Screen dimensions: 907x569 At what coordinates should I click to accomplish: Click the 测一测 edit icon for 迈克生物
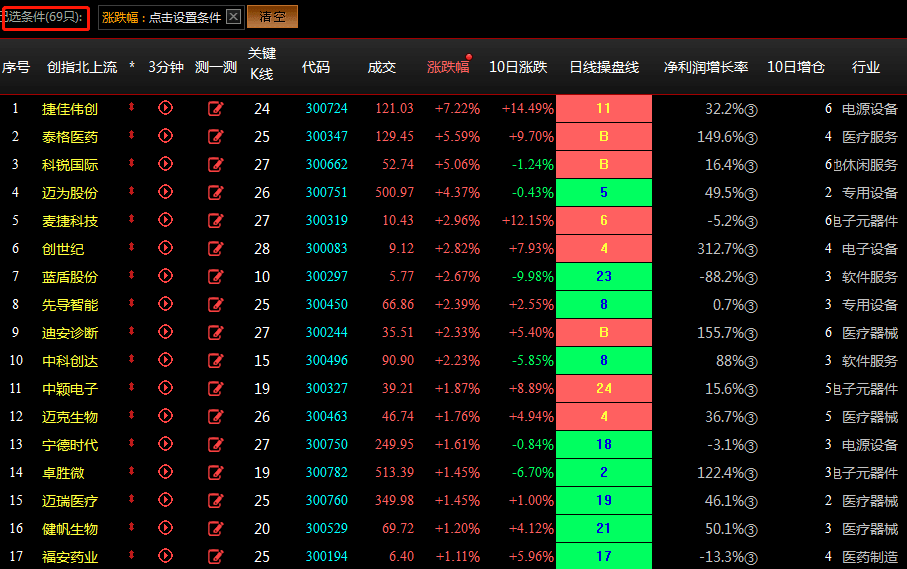(216, 416)
